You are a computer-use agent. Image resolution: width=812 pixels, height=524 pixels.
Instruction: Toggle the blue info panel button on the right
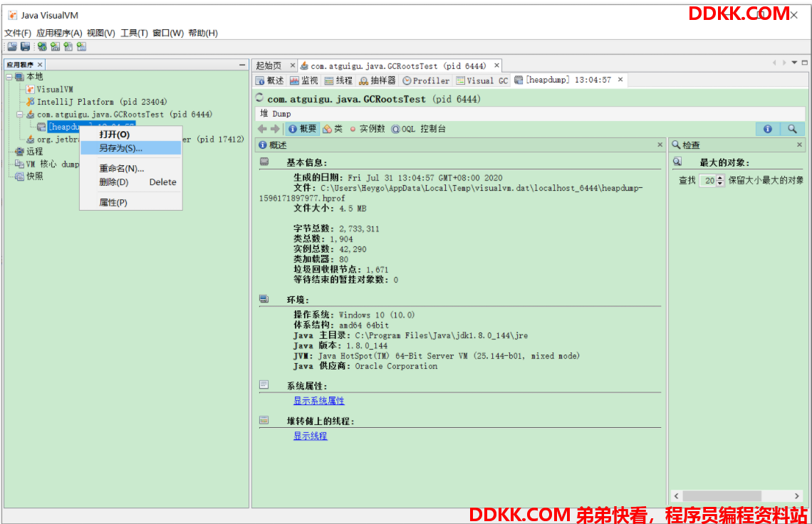[767, 129]
